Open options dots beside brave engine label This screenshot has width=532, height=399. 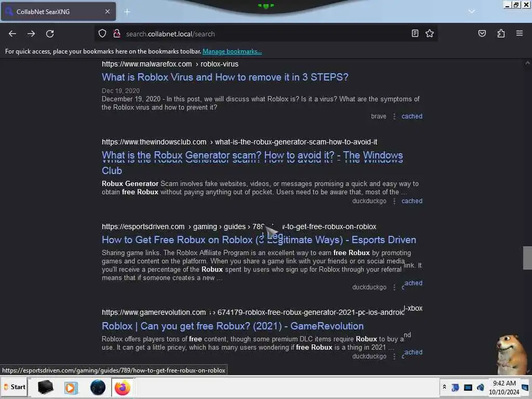(x=394, y=116)
